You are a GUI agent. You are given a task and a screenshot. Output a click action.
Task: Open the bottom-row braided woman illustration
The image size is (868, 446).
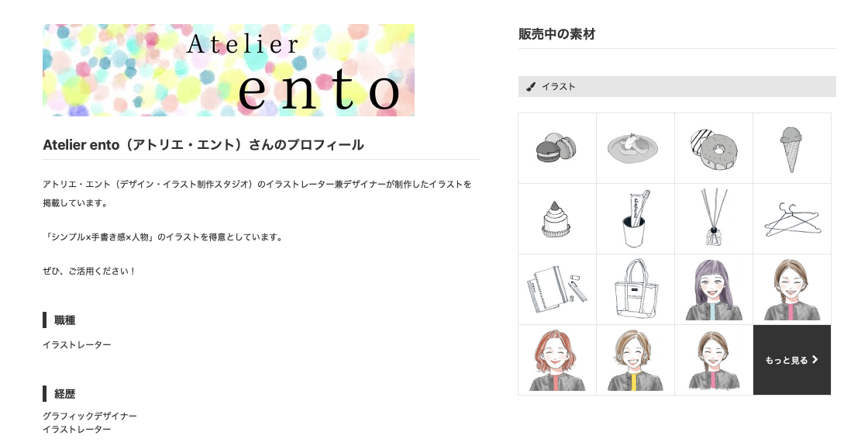714,360
